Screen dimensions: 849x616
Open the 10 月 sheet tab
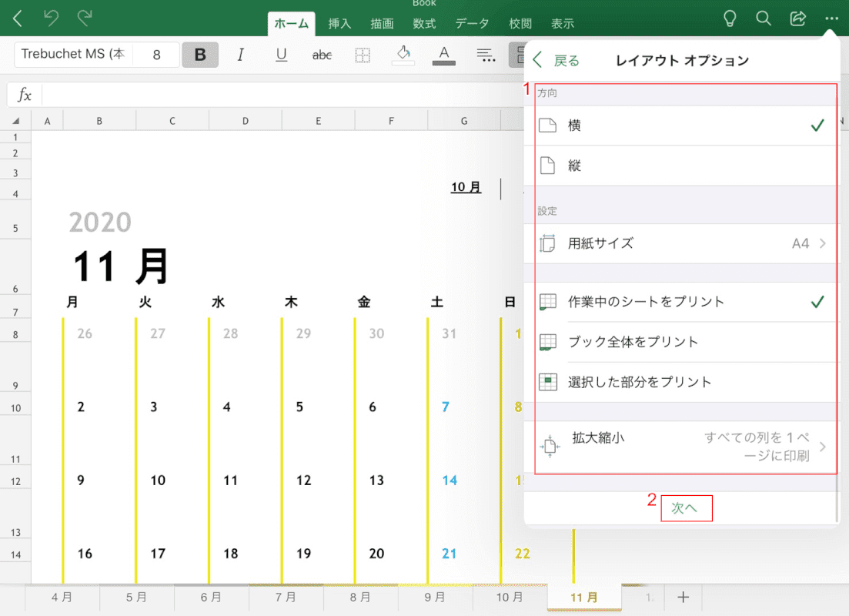click(x=510, y=598)
